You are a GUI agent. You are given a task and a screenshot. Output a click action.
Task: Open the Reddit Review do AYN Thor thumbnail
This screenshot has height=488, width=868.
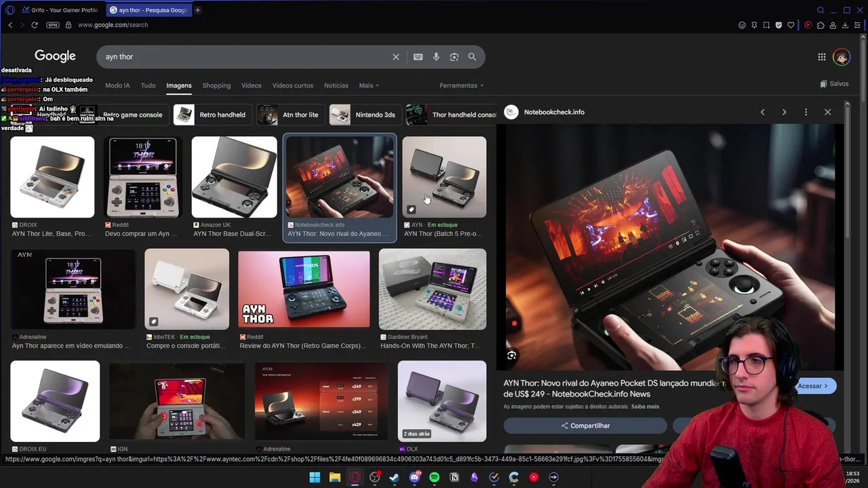[x=304, y=289]
